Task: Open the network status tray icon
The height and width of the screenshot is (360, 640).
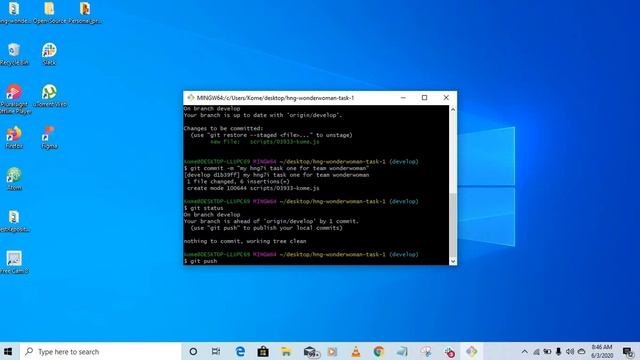Action: [536, 351]
